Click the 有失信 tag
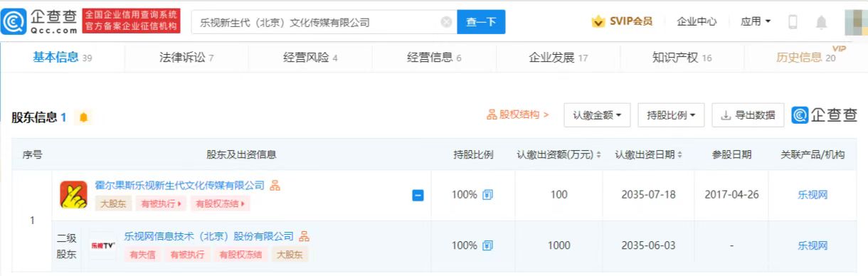The height and width of the screenshot is (276, 868). tap(142, 255)
